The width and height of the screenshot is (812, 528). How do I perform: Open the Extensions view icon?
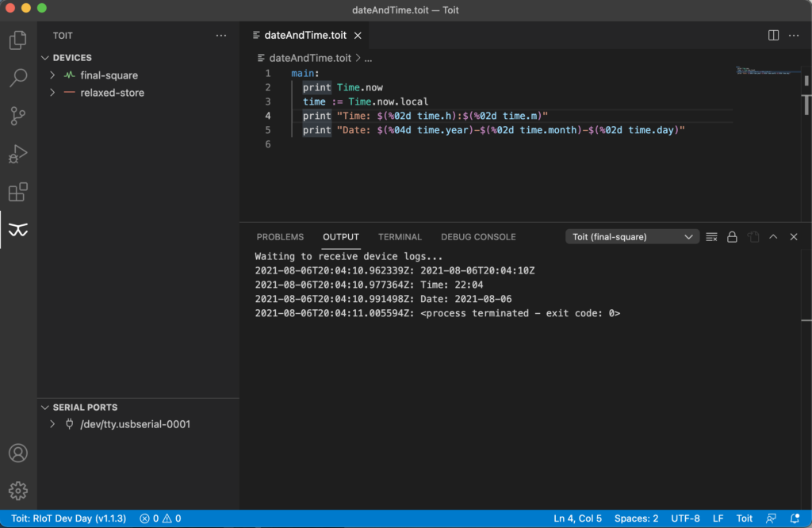[x=18, y=192]
